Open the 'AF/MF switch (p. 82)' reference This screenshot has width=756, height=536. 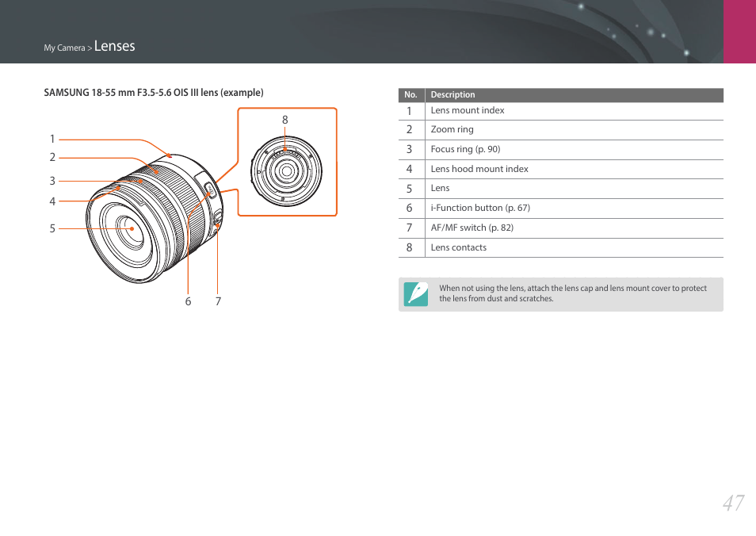[472, 228]
